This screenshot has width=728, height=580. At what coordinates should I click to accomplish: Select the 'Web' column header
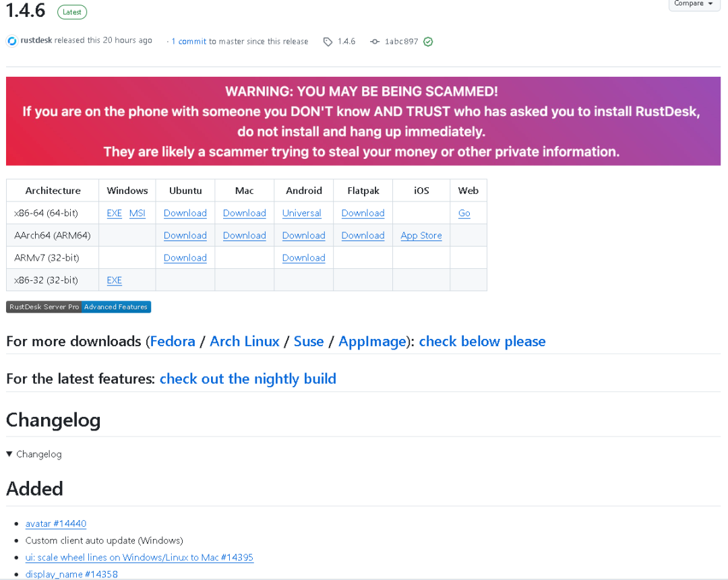click(468, 191)
